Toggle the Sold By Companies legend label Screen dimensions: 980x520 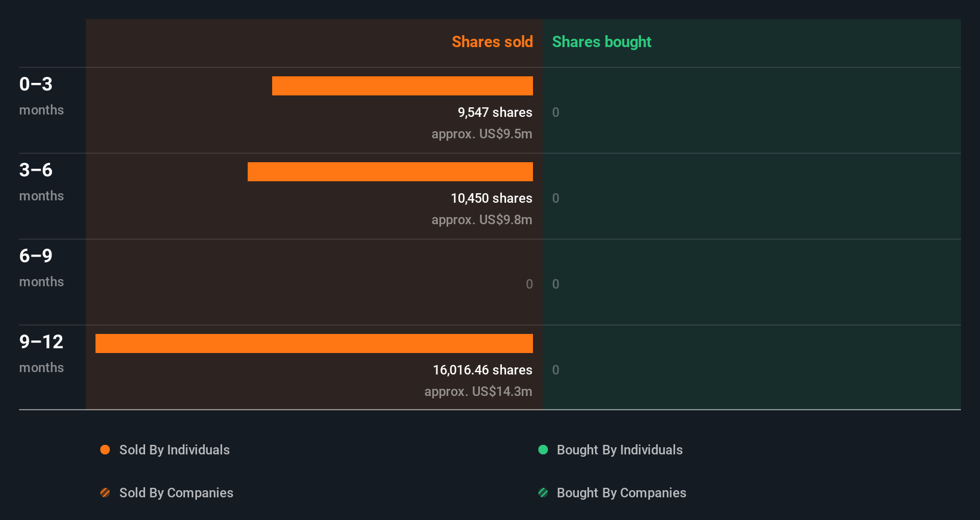tap(176, 493)
